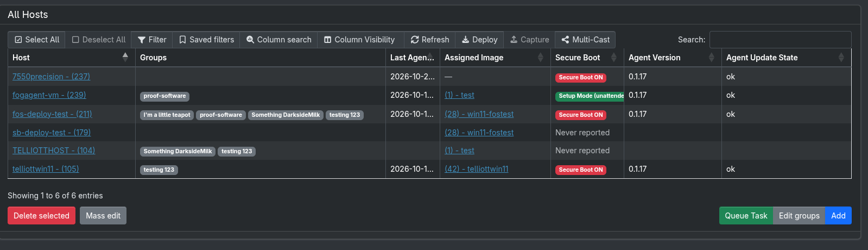Click the Showing 1 to 6 entries text
The width and height of the screenshot is (868, 250).
pyautogui.click(x=55, y=196)
